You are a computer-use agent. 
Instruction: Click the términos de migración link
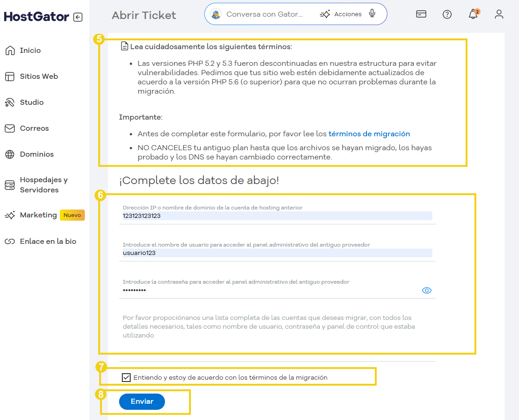[x=369, y=134]
